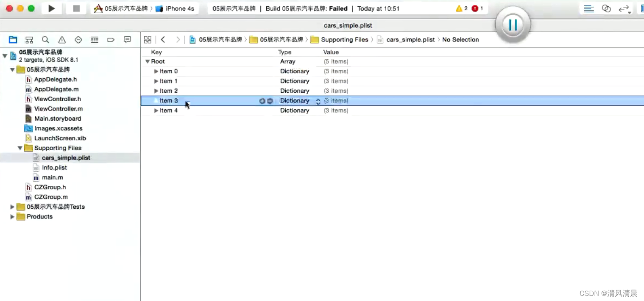The width and height of the screenshot is (644, 301).
Task: Go back in the jump bar history
Action: [x=163, y=40]
